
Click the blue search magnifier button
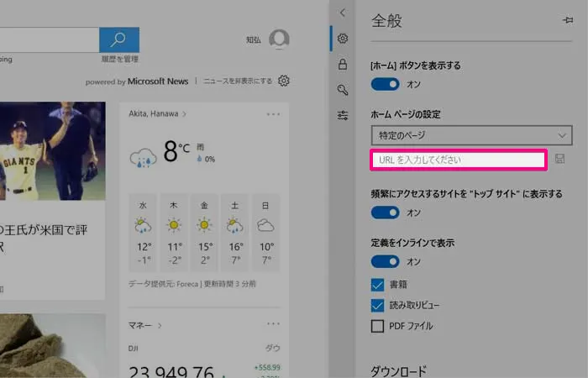pyautogui.click(x=119, y=39)
